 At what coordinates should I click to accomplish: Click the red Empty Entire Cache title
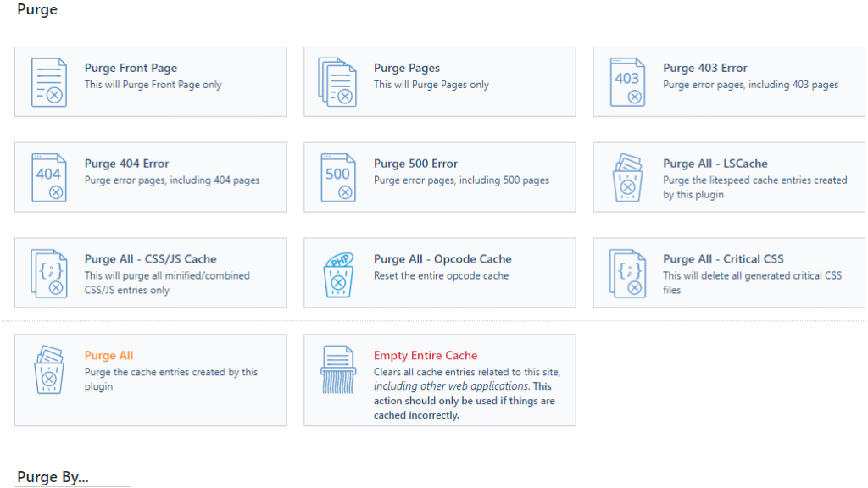426,356
